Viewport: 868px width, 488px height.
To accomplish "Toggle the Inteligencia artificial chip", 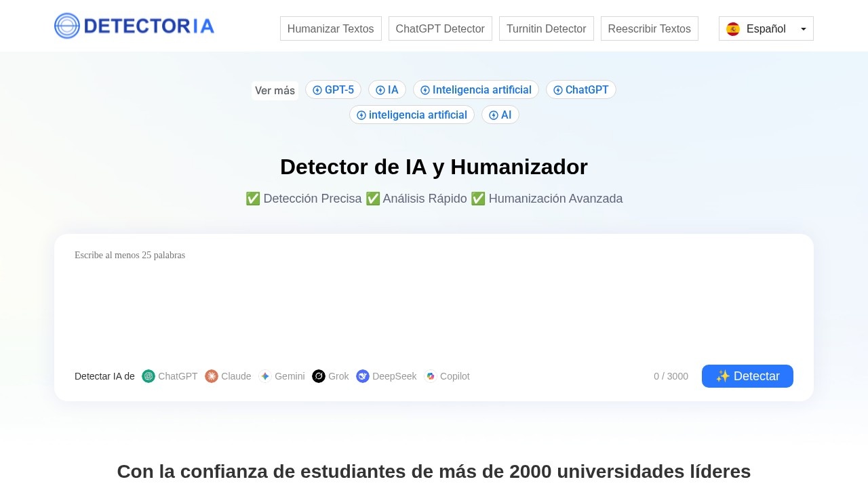I will (x=475, y=89).
